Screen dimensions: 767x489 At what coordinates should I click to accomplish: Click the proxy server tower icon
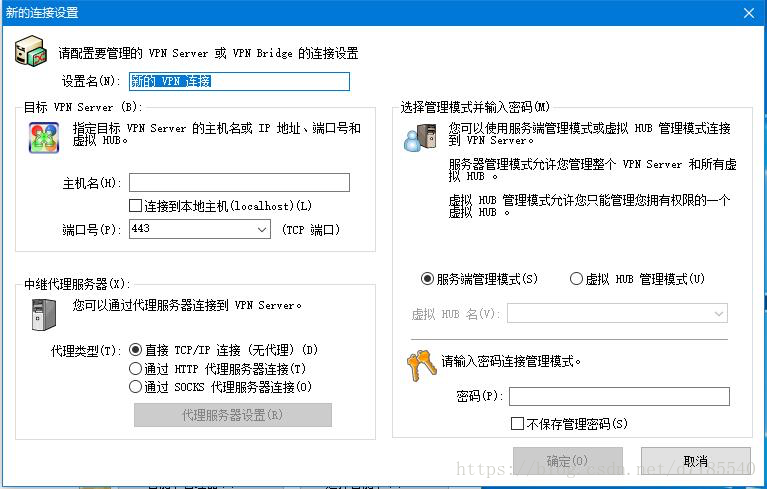[44, 314]
